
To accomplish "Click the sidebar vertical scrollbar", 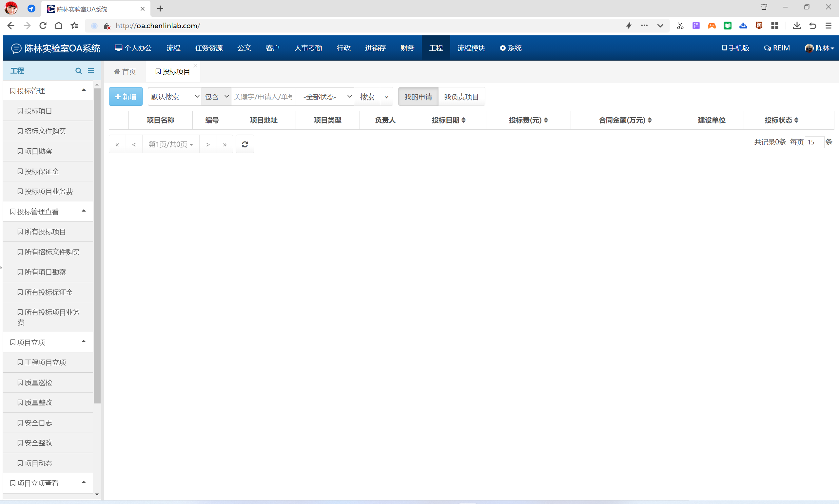I will [97, 245].
